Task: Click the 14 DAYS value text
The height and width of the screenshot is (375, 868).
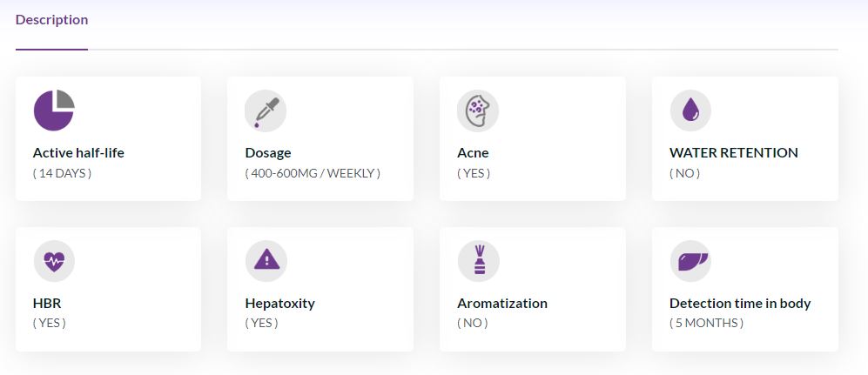Action: 62,174
